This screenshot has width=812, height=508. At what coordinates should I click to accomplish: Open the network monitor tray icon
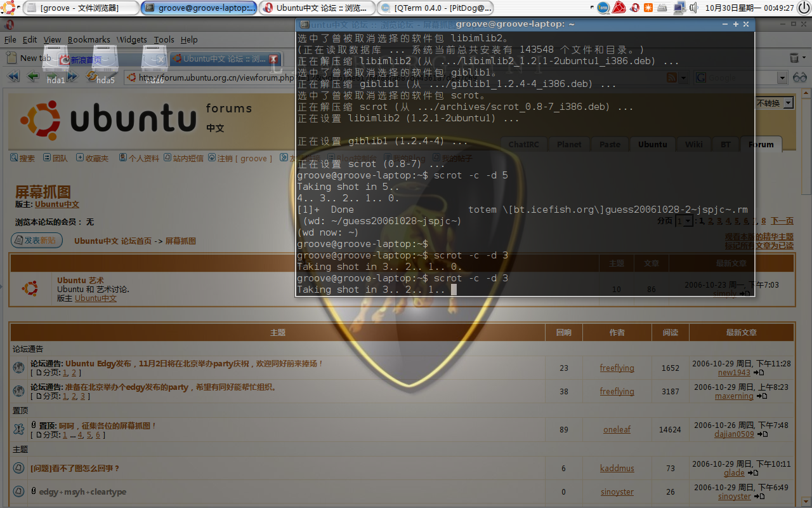coord(679,8)
